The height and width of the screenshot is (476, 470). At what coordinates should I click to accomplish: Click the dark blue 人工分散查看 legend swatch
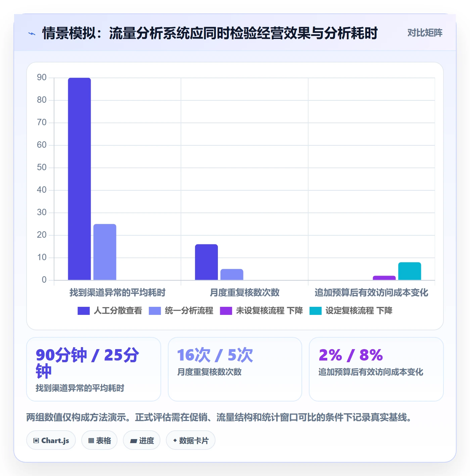click(84, 311)
